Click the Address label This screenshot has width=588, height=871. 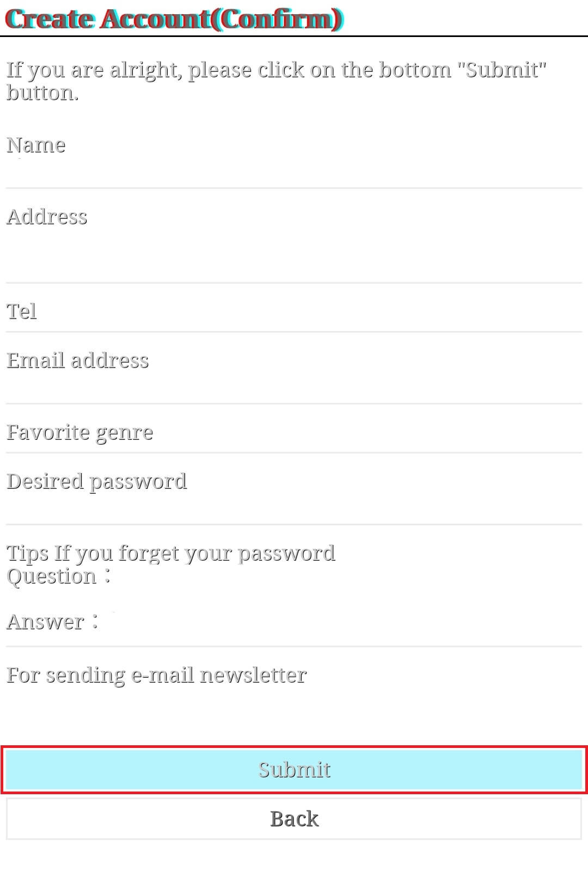[x=47, y=217]
